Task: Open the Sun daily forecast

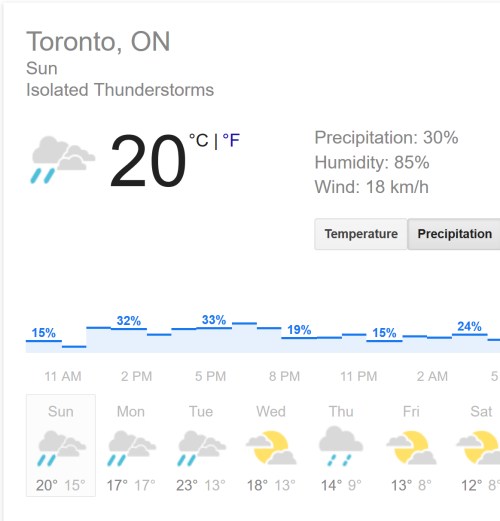Action: click(x=61, y=445)
